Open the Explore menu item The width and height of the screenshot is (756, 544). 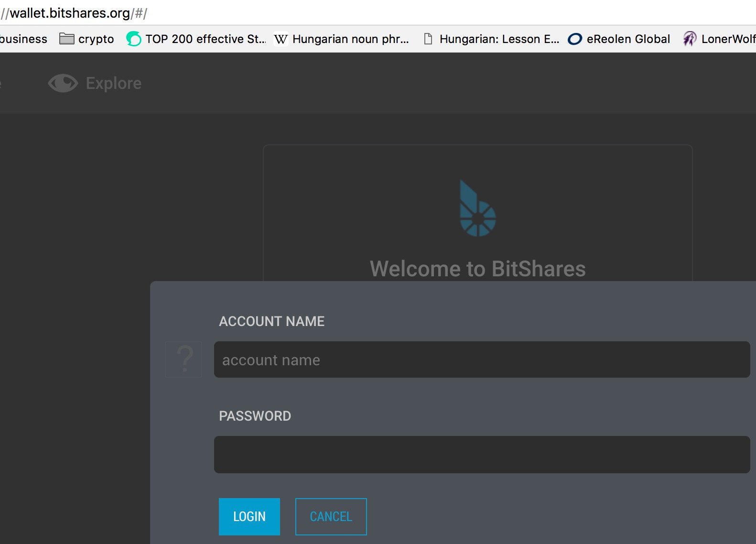[x=95, y=83]
